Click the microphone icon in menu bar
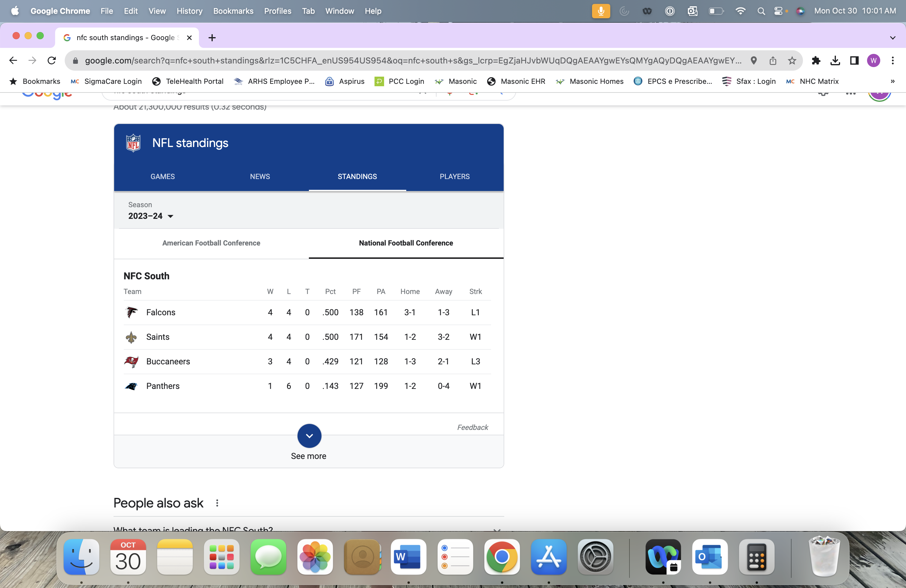906x588 pixels. (x=601, y=11)
